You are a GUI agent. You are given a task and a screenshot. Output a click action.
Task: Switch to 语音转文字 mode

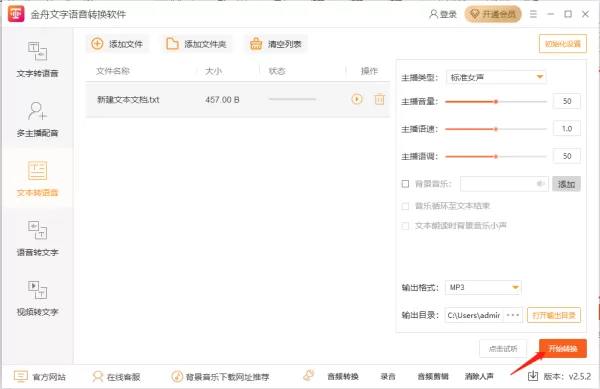38,238
